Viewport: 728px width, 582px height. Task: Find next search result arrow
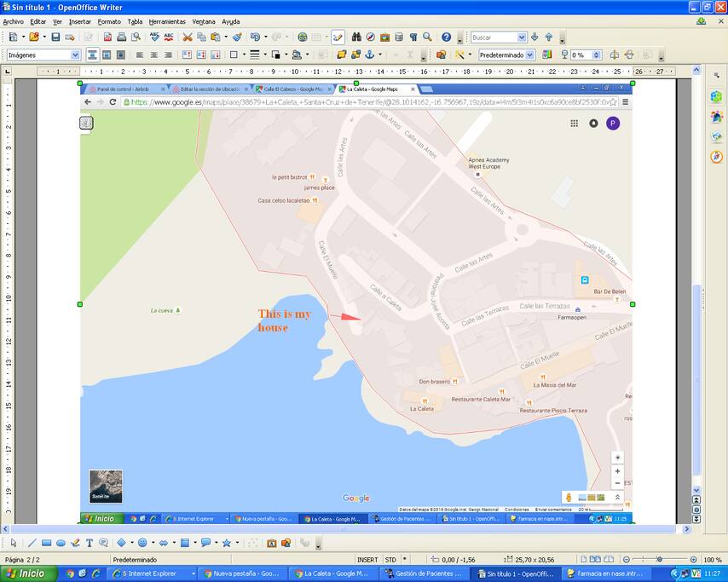coord(534,37)
